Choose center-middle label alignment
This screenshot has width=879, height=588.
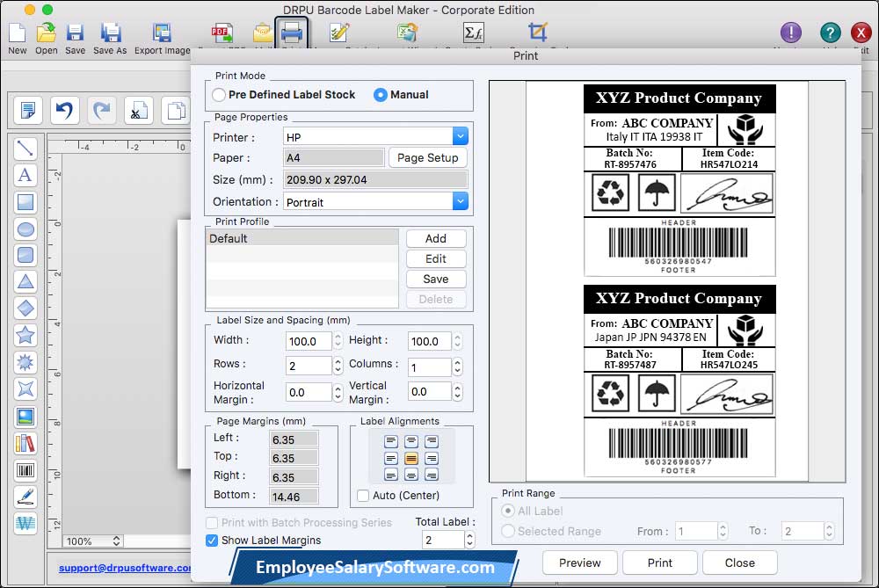tap(410, 459)
